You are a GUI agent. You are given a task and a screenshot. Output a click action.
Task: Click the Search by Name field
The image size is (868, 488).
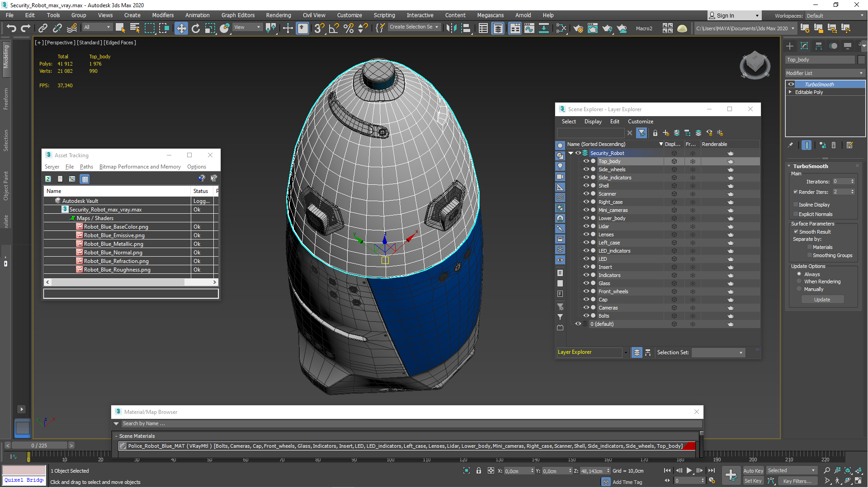pos(411,424)
